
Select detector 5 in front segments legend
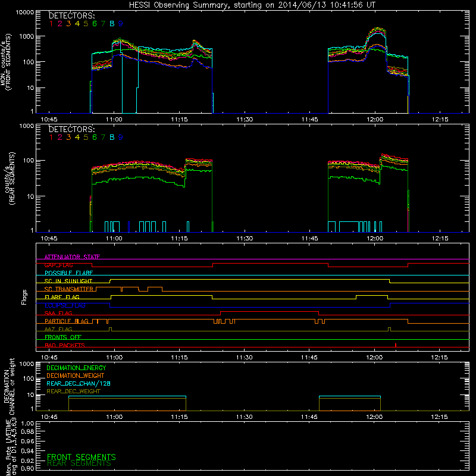tap(86, 24)
